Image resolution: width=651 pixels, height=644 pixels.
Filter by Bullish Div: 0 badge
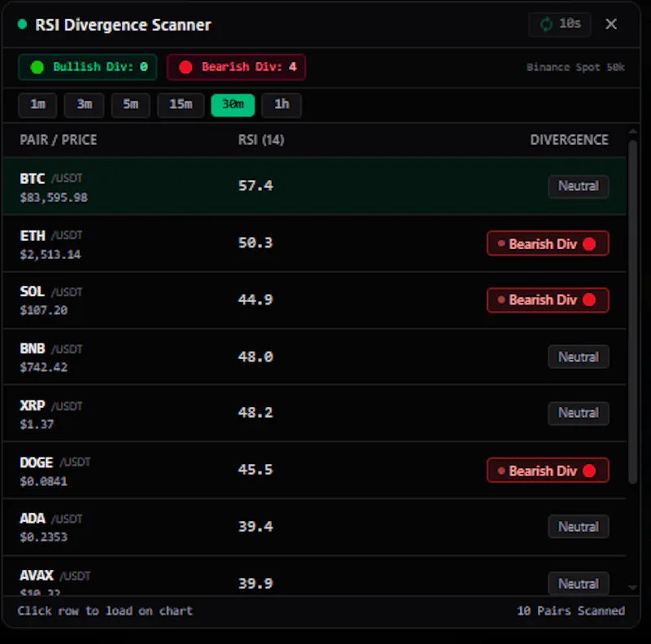point(88,67)
